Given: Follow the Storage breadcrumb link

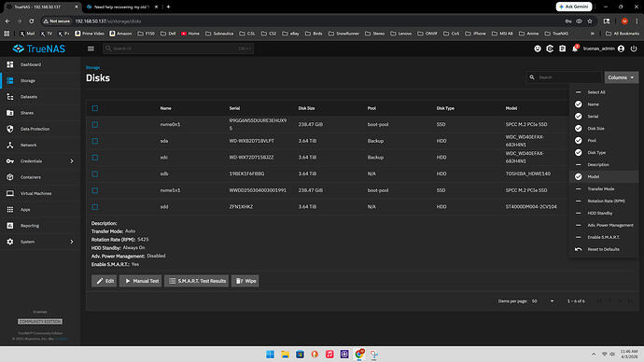Looking at the screenshot, I should pos(92,67).
